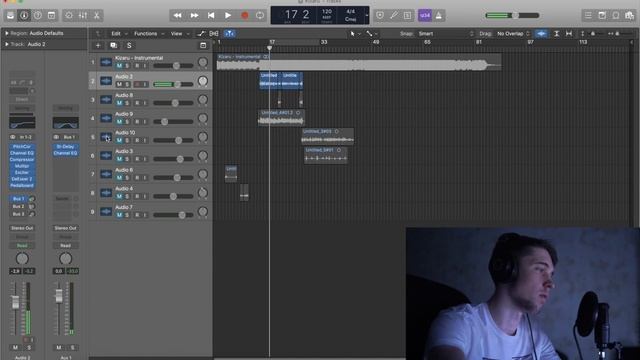
Task: Click the Duplicate Track button
Action: point(113,45)
